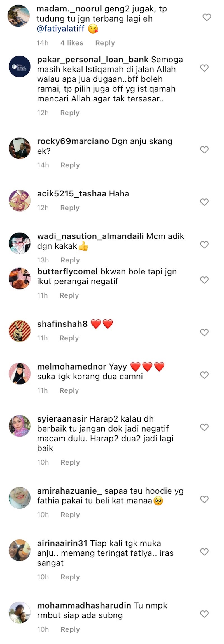
Task: Reply to mohammadhasharudin's comment
Action: point(70,629)
